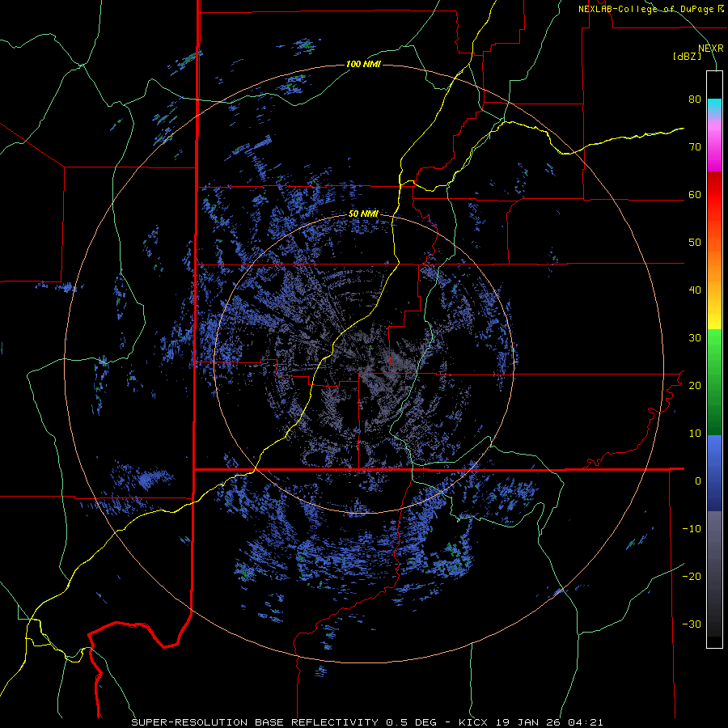Select the -10 value on the dBZ scale
The width and height of the screenshot is (728, 728).
692,529
